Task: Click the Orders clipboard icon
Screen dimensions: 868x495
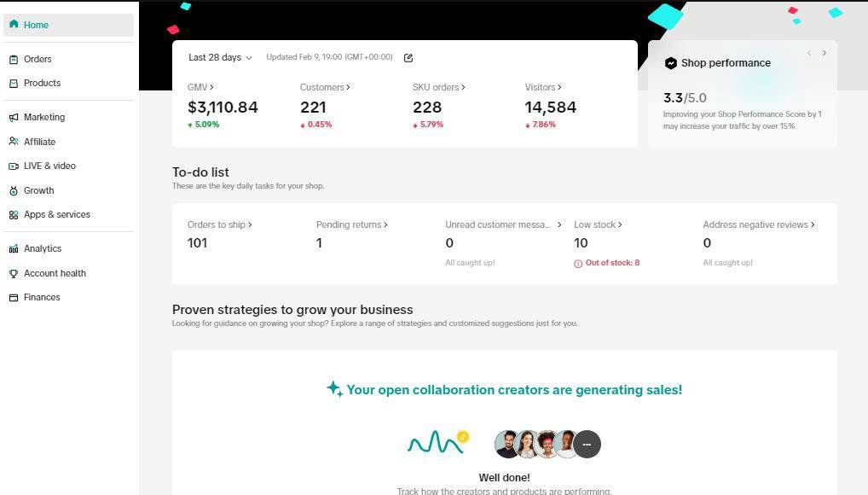Action: pos(14,59)
